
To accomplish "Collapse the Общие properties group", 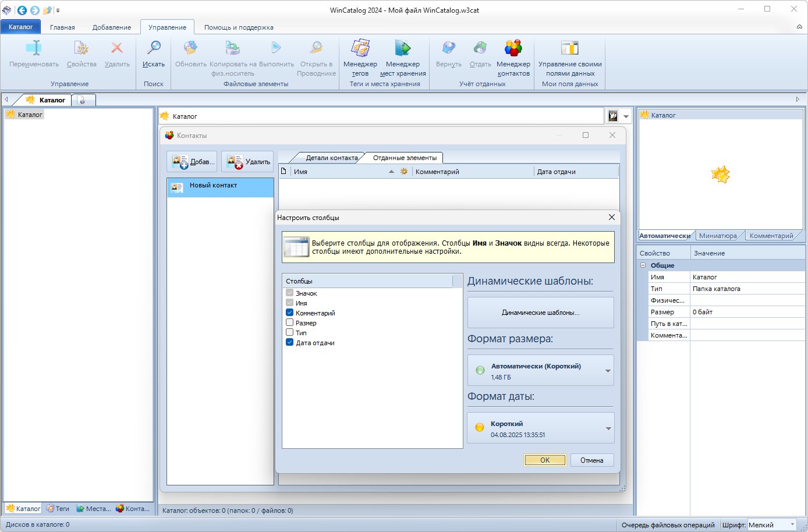I will tap(643, 265).
